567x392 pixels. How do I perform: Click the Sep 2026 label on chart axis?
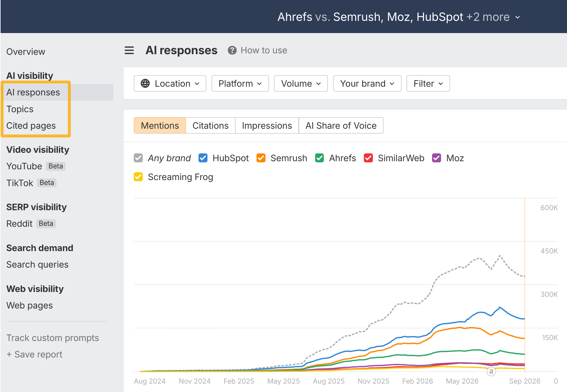click(x=525, y=381)
